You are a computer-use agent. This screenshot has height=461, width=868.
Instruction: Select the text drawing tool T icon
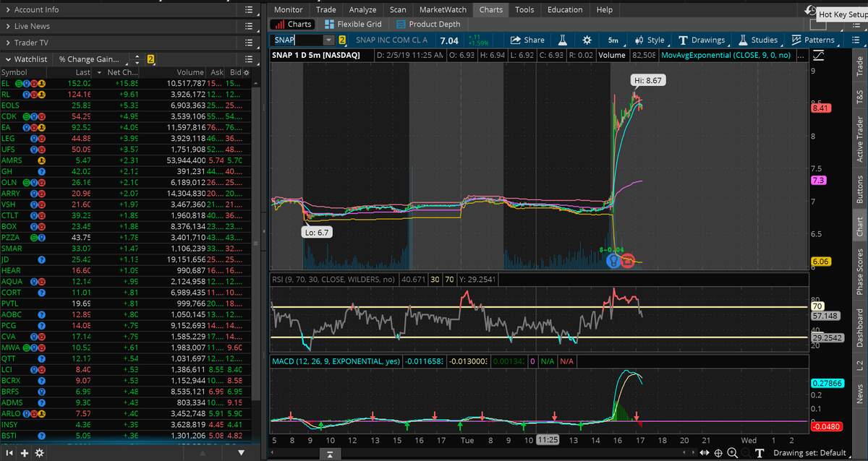759,452
